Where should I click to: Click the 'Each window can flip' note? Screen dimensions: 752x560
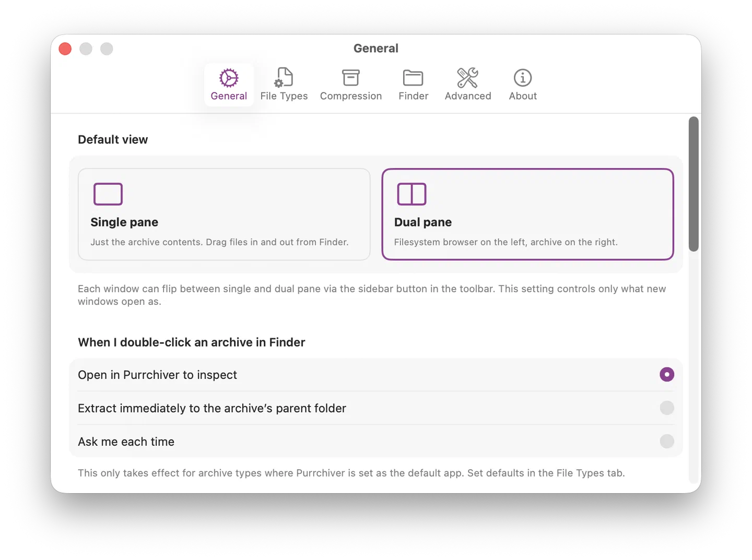tap(372, 295)
